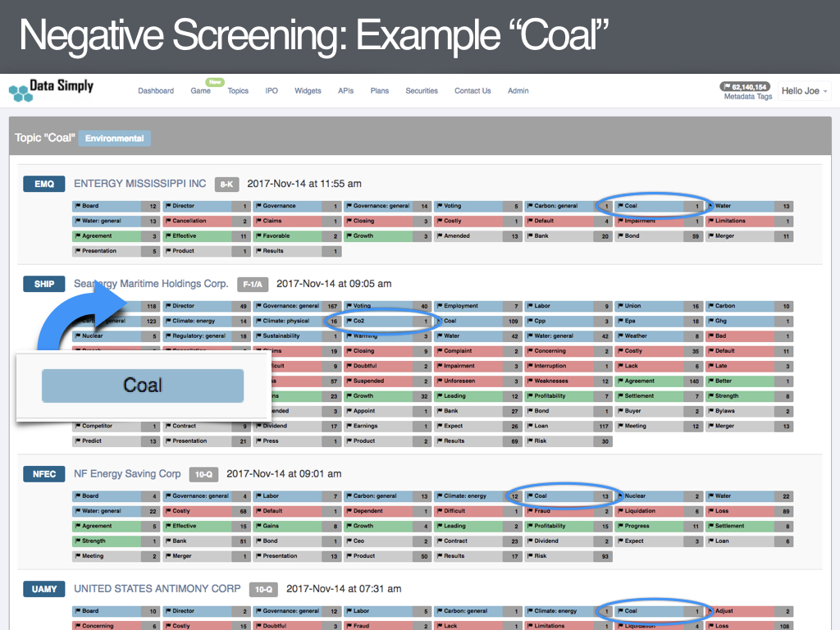Open the ENTERGY MISSISSIPPI INC company link
The image size is (840, 630).
click(139, 183)
